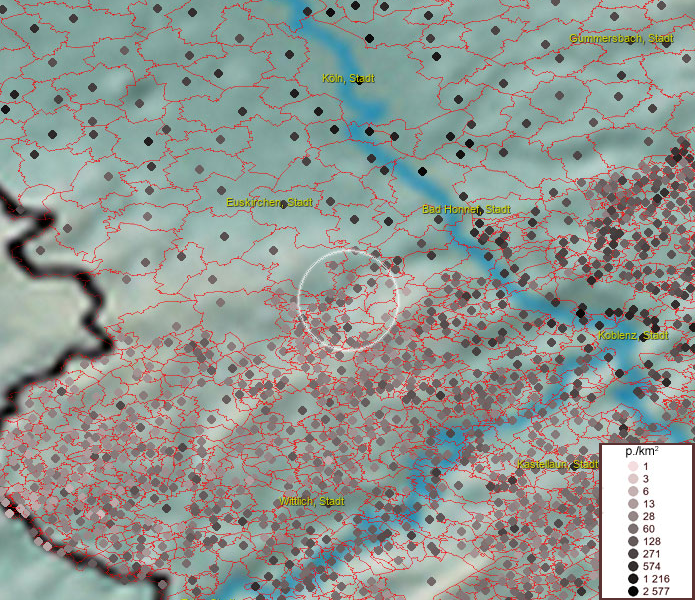Select the Euskirchen, Stadt label

(269, 203)
